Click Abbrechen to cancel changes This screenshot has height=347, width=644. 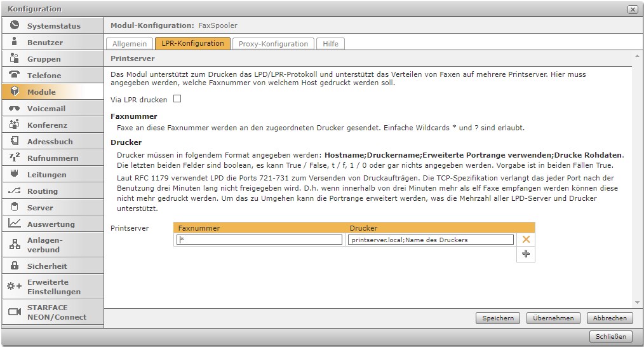(x=610, y=318)
